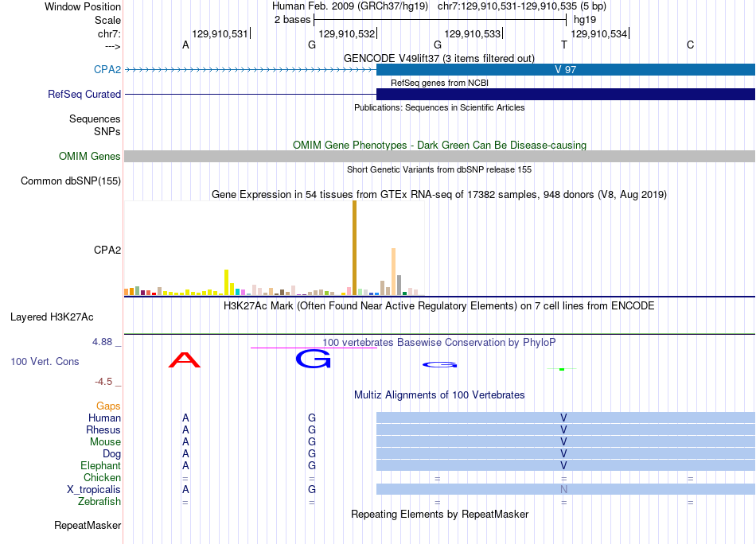Click the Short Genetic Variants dbSNP title
Image resolution: width=756 pixels, height=544 pixels.
pos(439,169)
